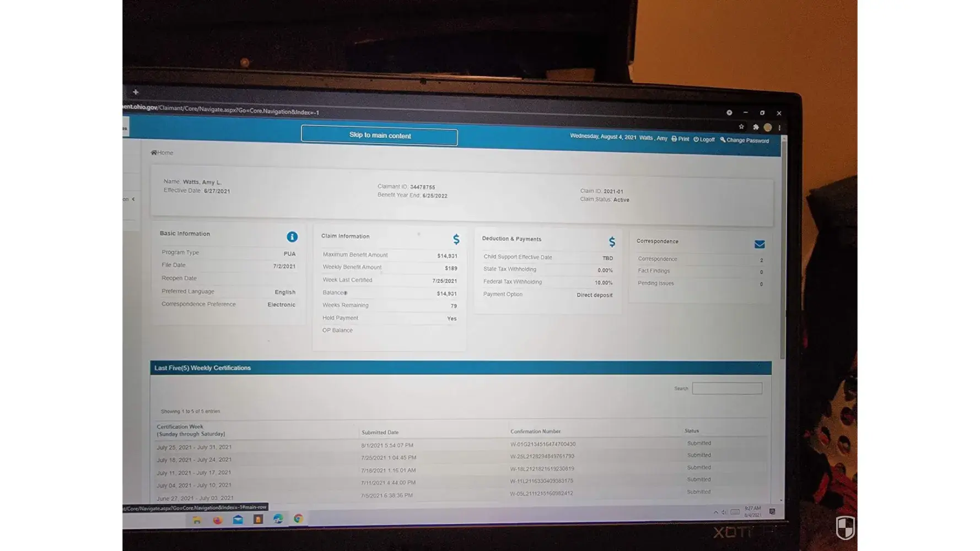Viewport: 980px width, 551px height.
Task: Click the Logoff link
Action: click(x=704, y=139)
